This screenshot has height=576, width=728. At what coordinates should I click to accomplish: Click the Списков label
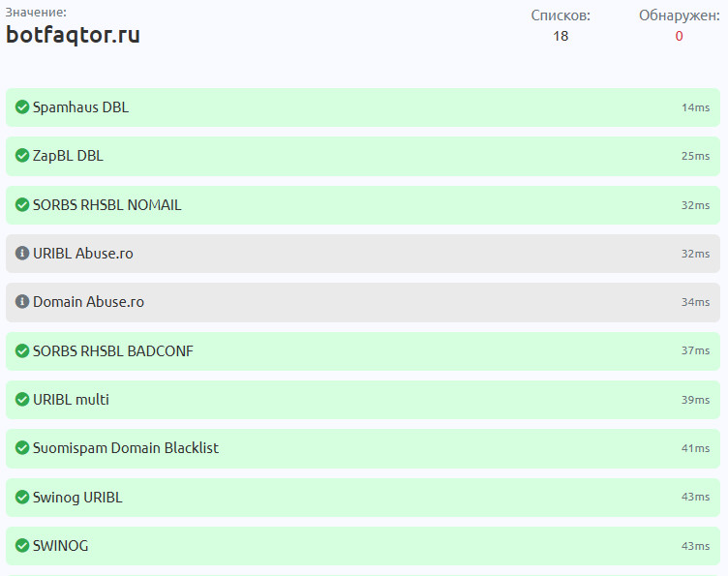point(561,15)
